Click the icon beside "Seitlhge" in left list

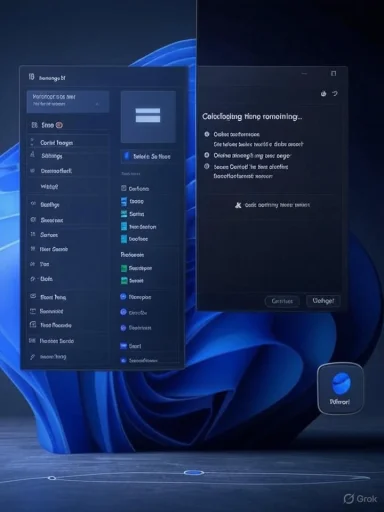(x=33, y=204)
